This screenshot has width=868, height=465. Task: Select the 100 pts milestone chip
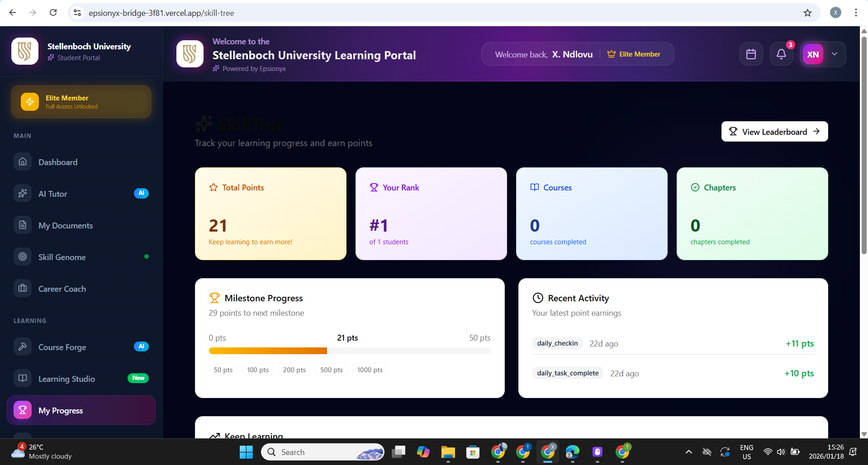[258, 370]
